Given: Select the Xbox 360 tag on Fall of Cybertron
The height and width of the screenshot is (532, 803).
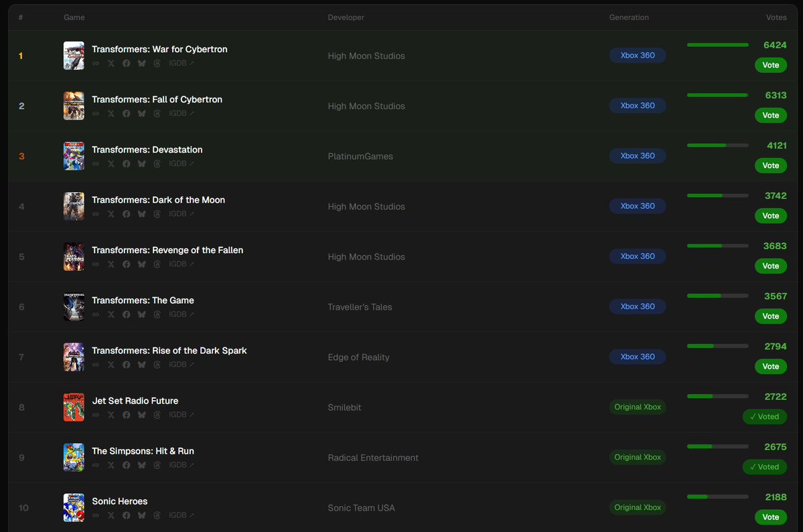Looking at the screenshot, I should point(638,105).
